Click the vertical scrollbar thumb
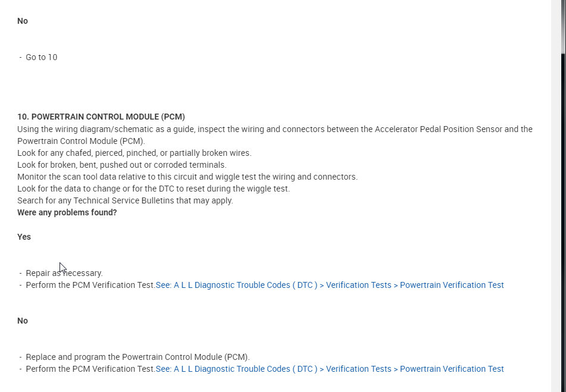 [x=562, y=27]
